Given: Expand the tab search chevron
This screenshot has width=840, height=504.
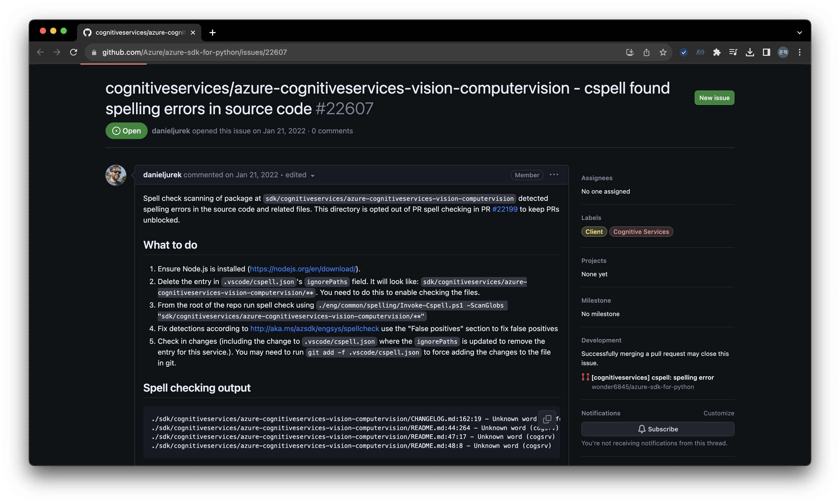Looking at the screenshot, I should [x=800, y=33].
